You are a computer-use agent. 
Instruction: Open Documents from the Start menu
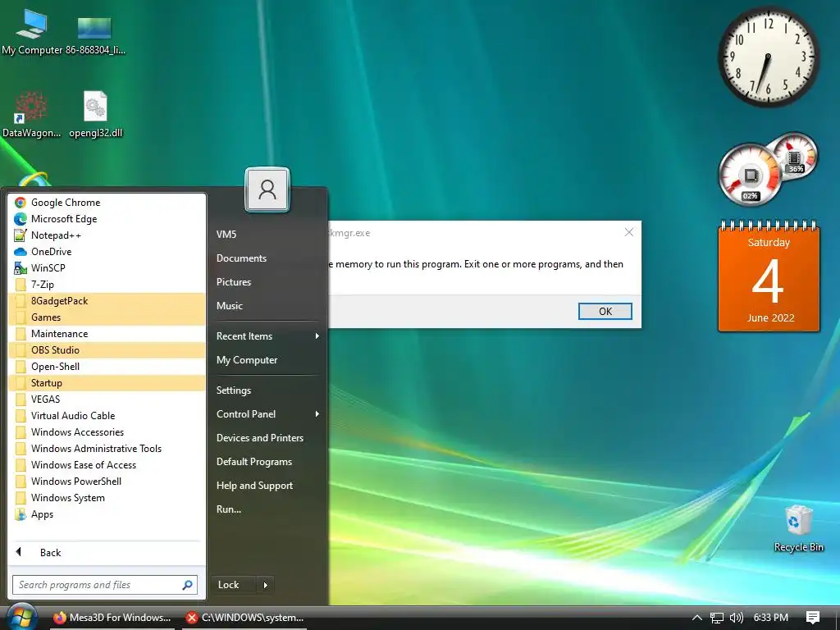[x=267, y=258]
